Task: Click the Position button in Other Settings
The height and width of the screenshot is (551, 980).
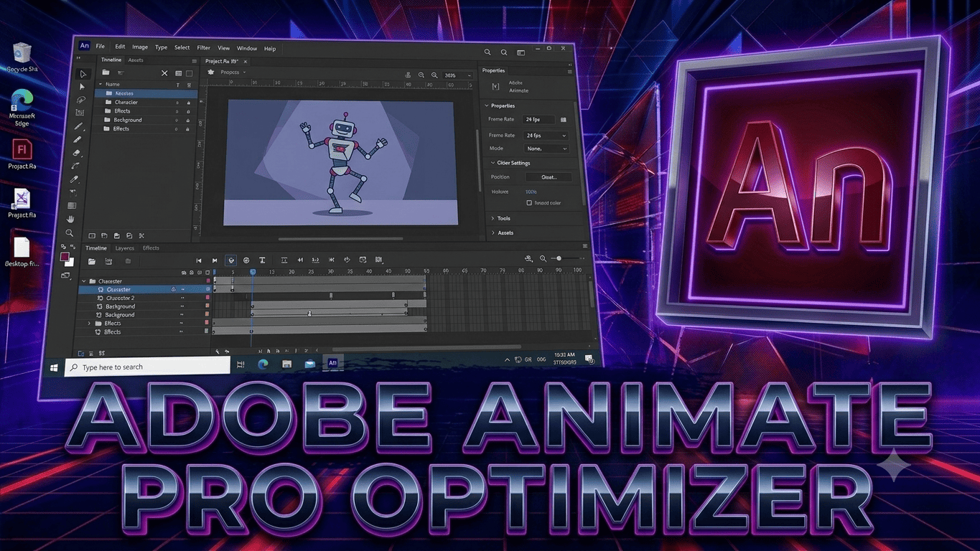Action: (x=549, y=176)
